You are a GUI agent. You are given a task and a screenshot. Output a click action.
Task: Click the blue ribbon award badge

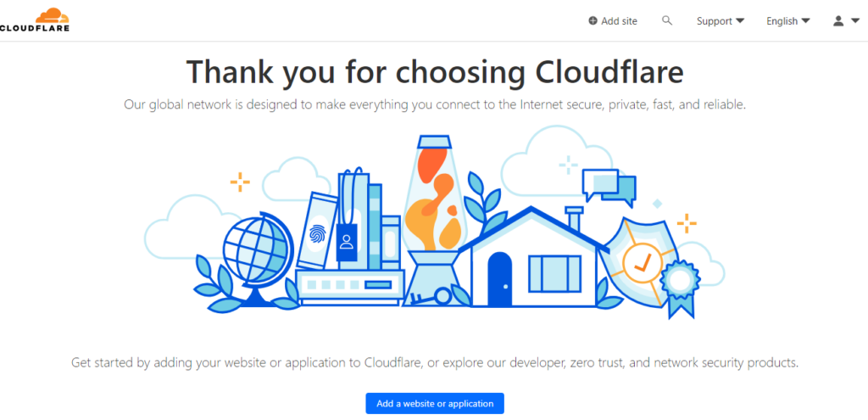coord(679,284)
